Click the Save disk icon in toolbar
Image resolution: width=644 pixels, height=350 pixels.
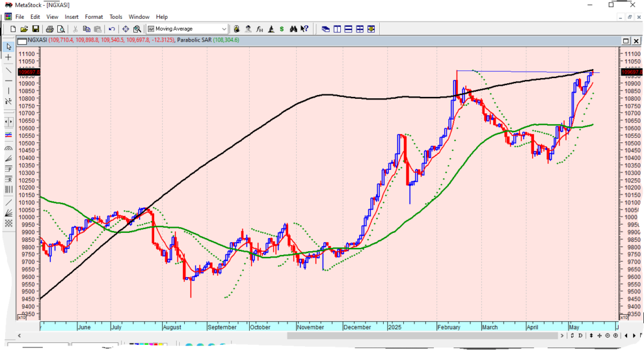[36, 29]
